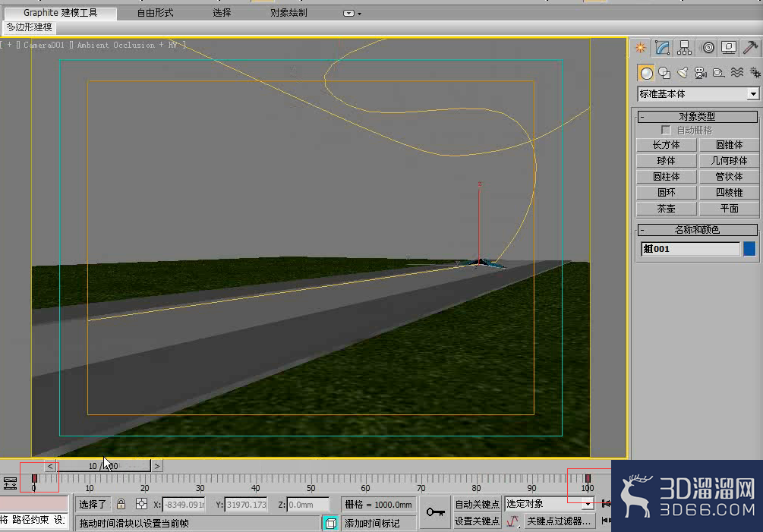Create a 四棱锥 pyramid primitive
The width and height of the screenshot is (763, 532).
(x=729, y=193)
